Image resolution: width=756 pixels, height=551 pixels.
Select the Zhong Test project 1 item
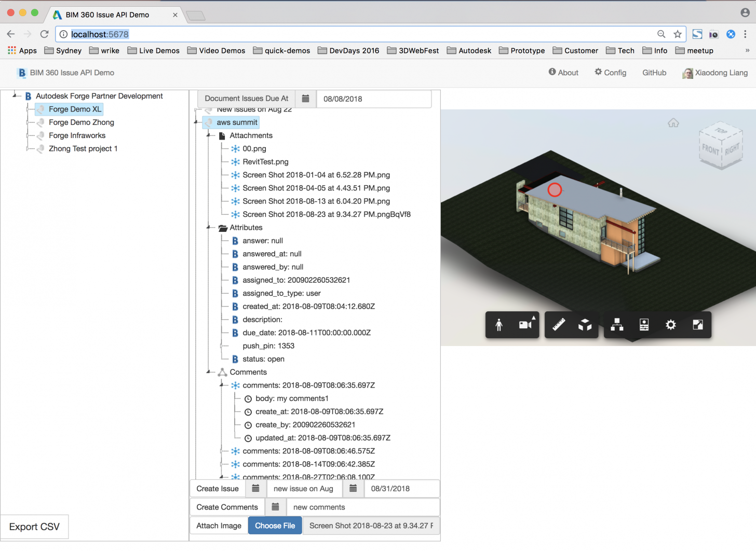83,148
